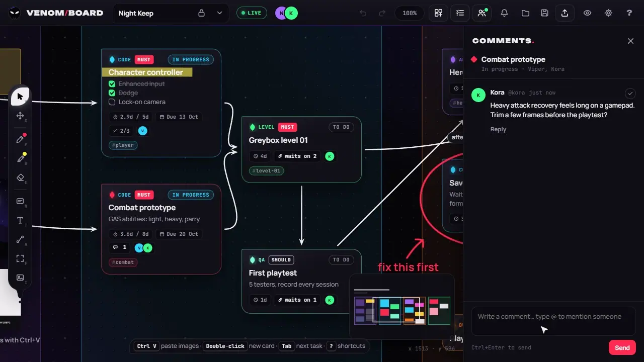Click the #player tag
The image size is (644, 362).
[123, 145]
